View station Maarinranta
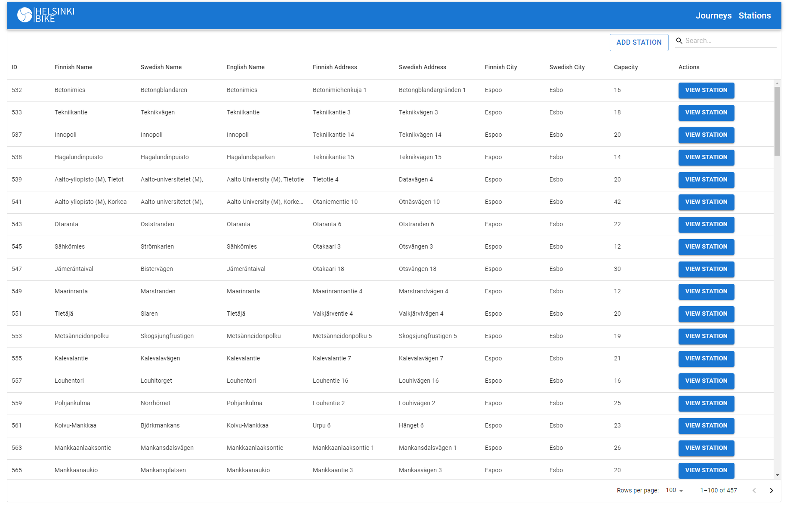Image resolution: width=790 pixels, height=532 pixels. click(x=706, y=292)
